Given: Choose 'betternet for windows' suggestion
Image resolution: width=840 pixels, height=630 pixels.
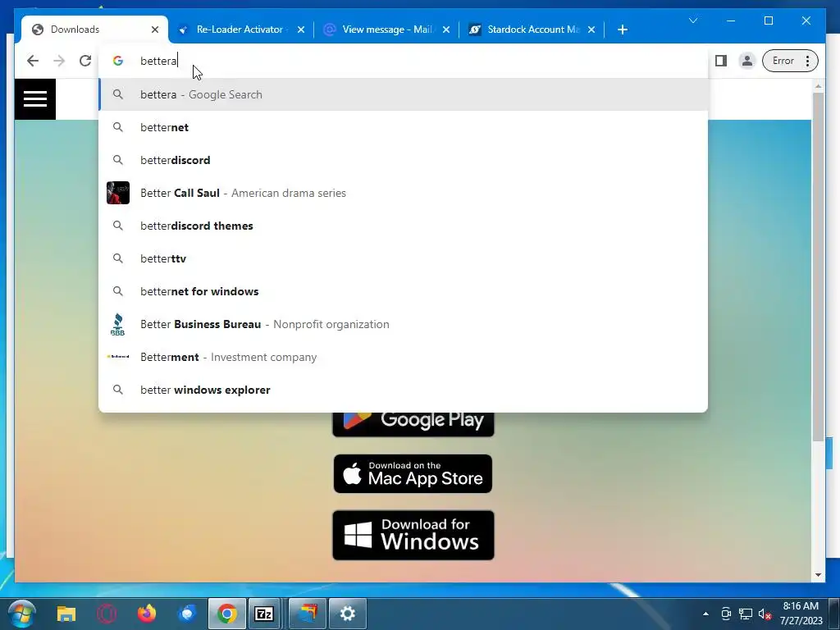Looking at the screenshot, I should pos(403,291).
